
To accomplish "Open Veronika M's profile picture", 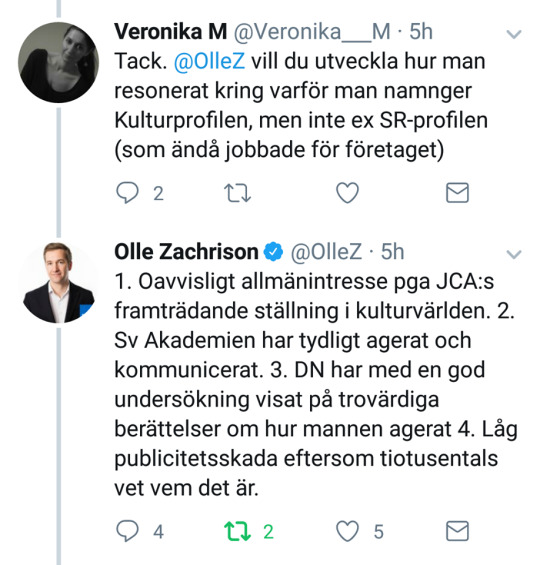I will (x=59, y=62).
